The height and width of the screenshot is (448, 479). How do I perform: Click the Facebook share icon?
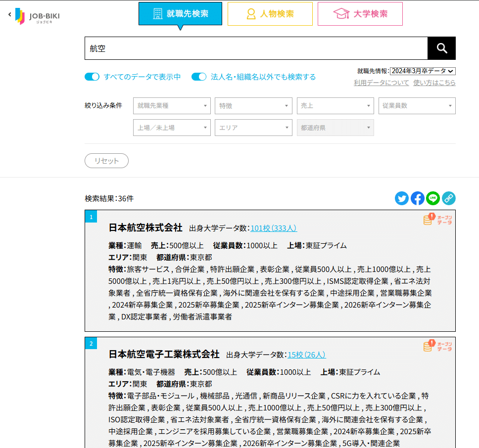(417, 198)
